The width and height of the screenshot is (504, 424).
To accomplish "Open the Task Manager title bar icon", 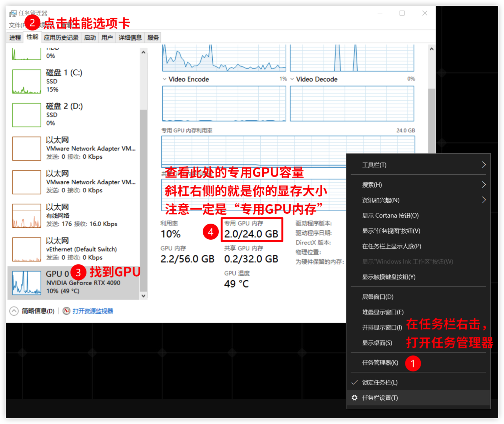I will 13,13.
